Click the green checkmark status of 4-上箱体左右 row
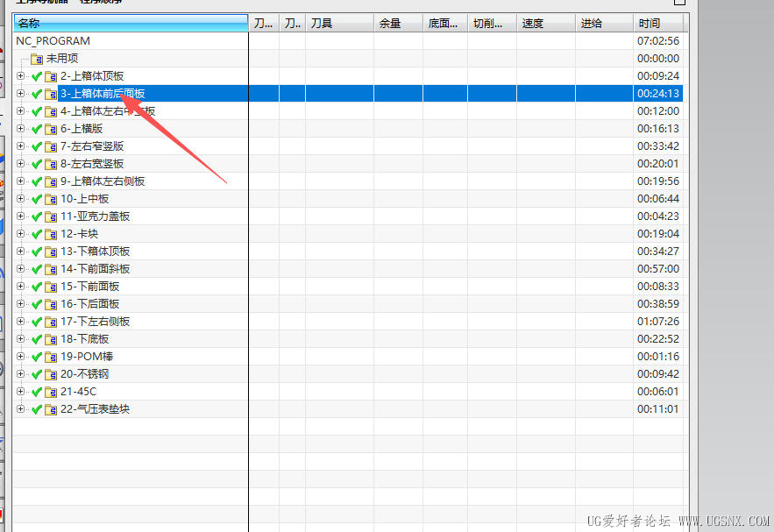Screen dimensions: 774x532 click(x=37, y=111)
